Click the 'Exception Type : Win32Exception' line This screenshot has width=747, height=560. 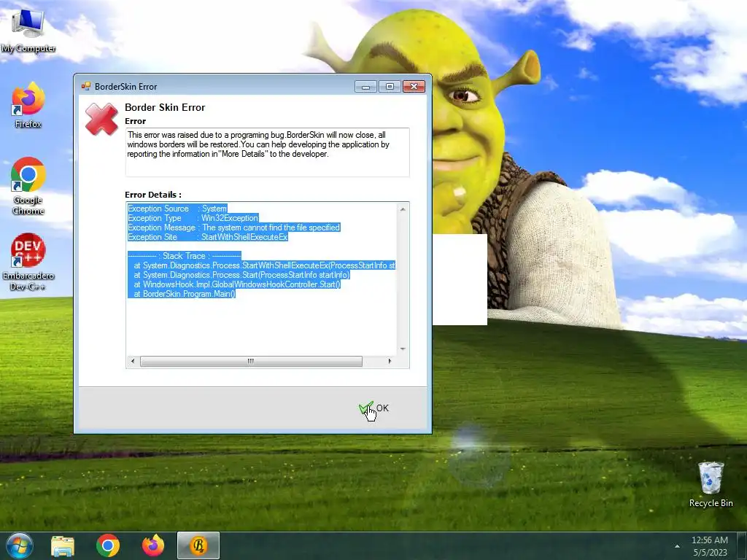193,218
